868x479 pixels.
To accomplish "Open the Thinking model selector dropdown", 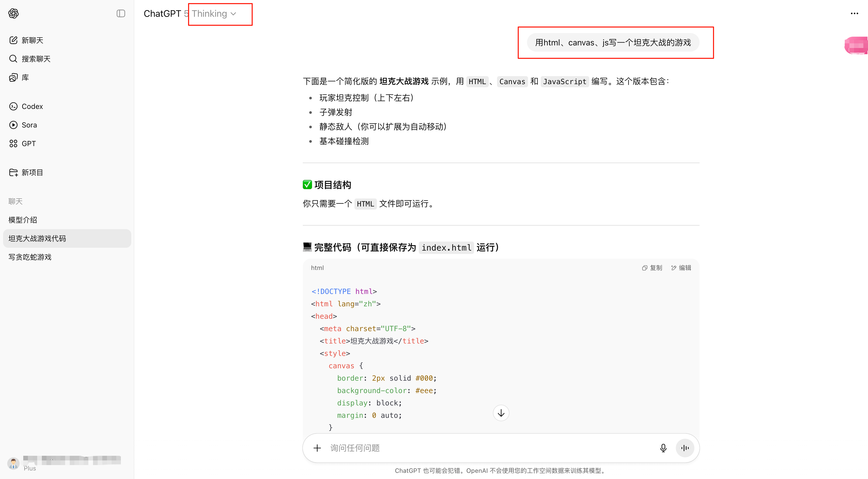I will pos(214,14).
